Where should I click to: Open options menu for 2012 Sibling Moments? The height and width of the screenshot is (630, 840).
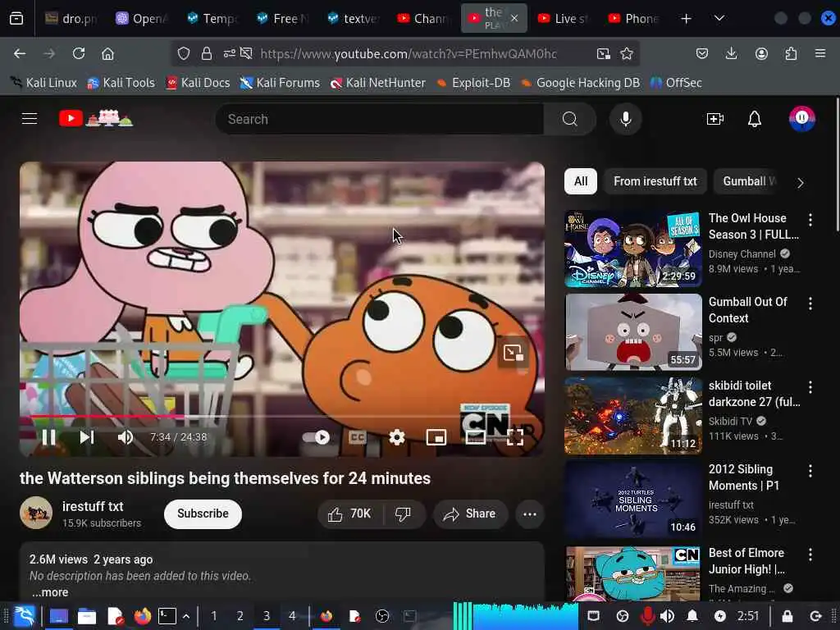pyautogui.click(x=810, y=470)
